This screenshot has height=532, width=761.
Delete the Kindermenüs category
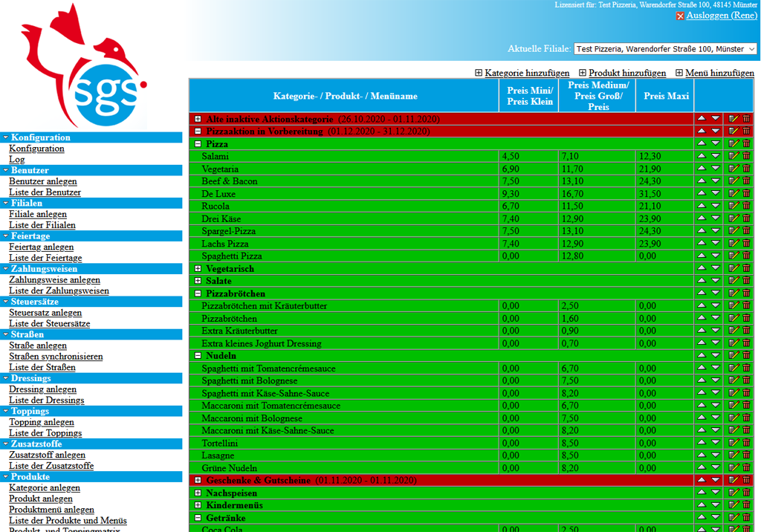[x=746, y=505]
